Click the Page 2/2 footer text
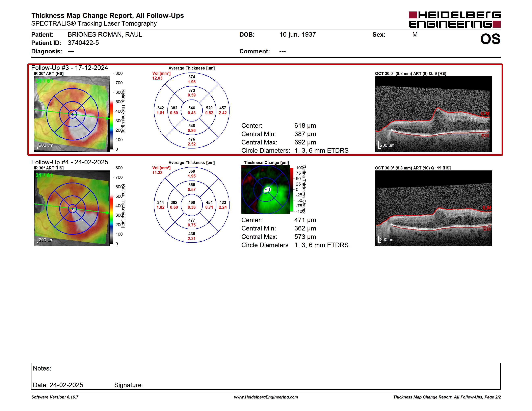532x411 pixels. pos(493,397)
